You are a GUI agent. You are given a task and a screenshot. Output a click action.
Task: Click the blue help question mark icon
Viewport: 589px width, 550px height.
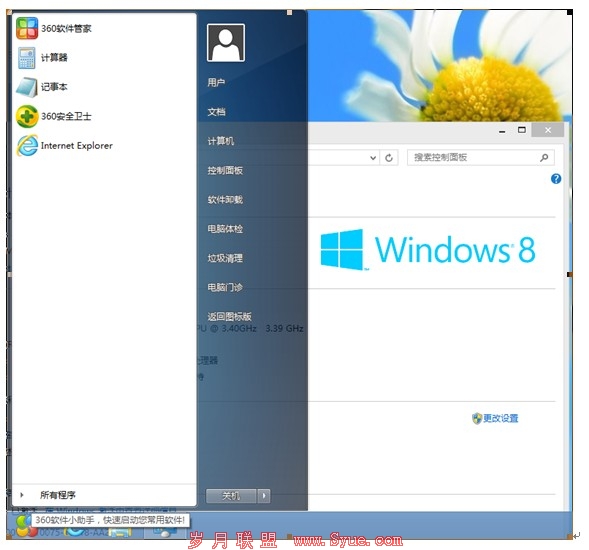(556, 179)
